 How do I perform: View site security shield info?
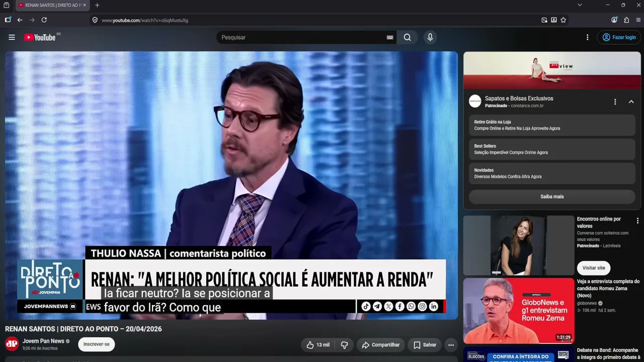click(95, 20)
